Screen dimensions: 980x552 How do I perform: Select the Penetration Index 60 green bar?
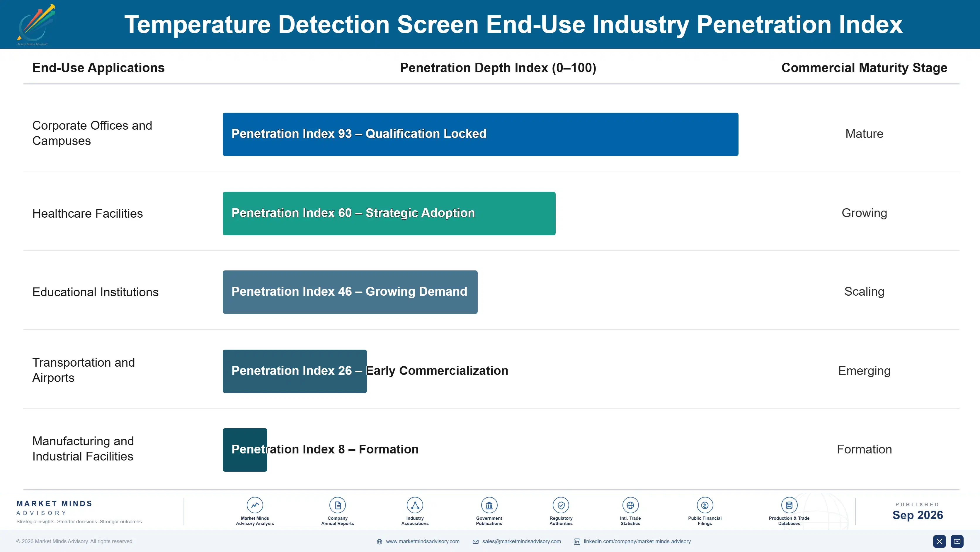tap(389, 213)
